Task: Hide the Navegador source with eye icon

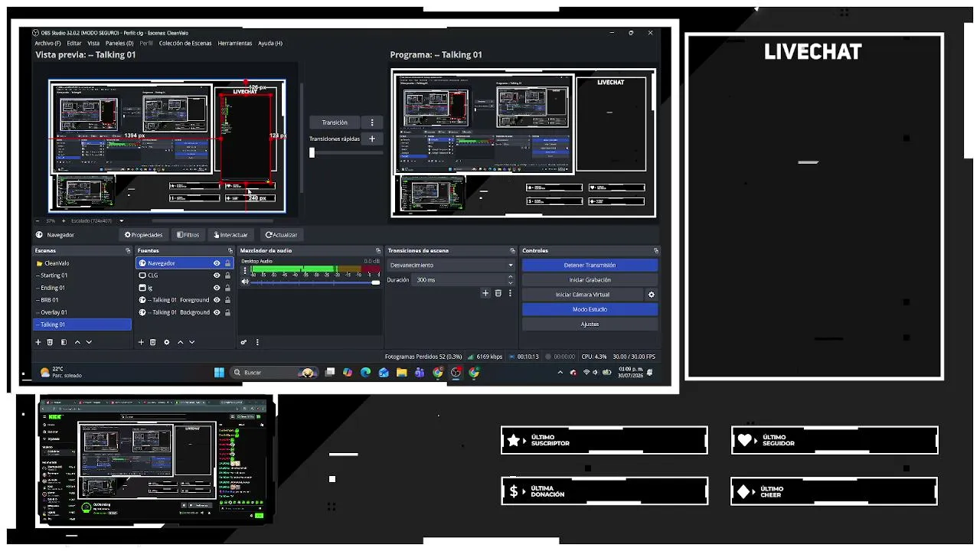Action: click(217, 263)
